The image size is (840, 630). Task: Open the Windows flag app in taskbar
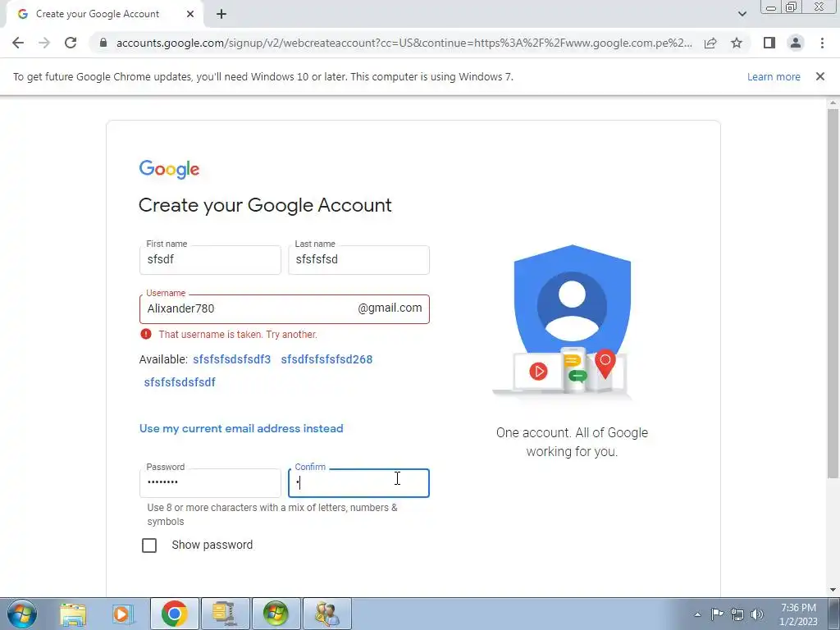tap(276, 614)
